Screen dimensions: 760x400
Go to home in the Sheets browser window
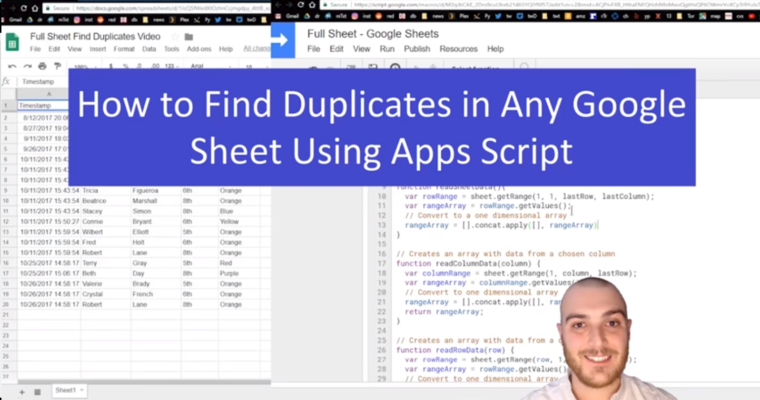[x=35, y=8]
